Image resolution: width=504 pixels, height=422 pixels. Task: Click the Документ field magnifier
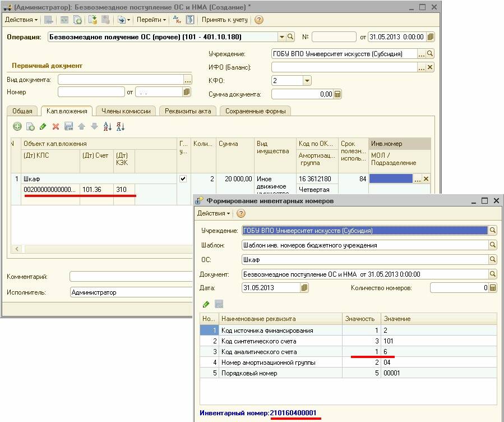coord(492,274)
